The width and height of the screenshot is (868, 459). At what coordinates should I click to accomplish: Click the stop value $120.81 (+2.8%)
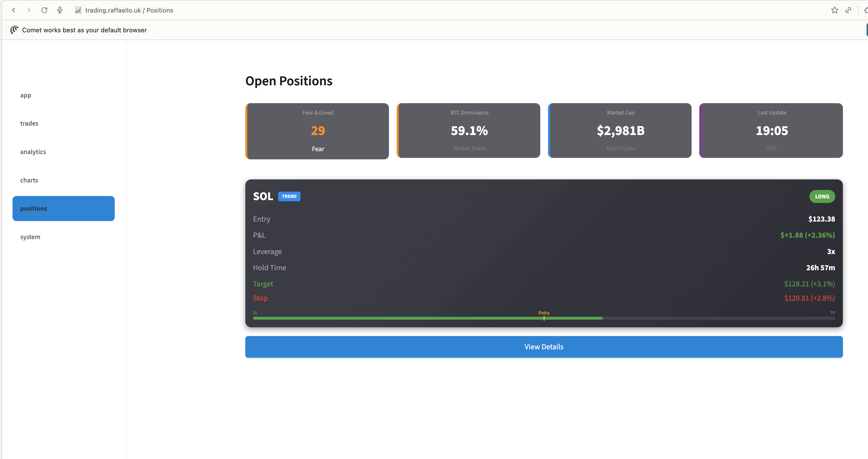tap(809, 298)
